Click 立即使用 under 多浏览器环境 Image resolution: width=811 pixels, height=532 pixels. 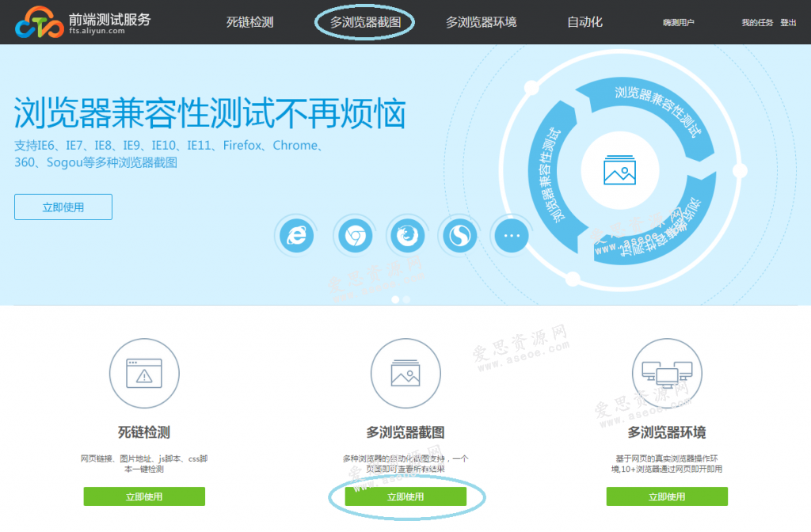click(x=666, y=496)
